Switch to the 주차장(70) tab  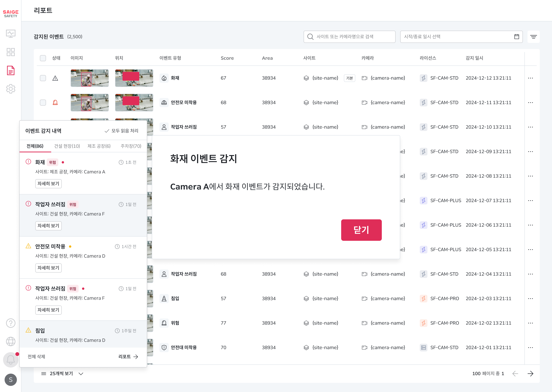(x=131, y=146)
